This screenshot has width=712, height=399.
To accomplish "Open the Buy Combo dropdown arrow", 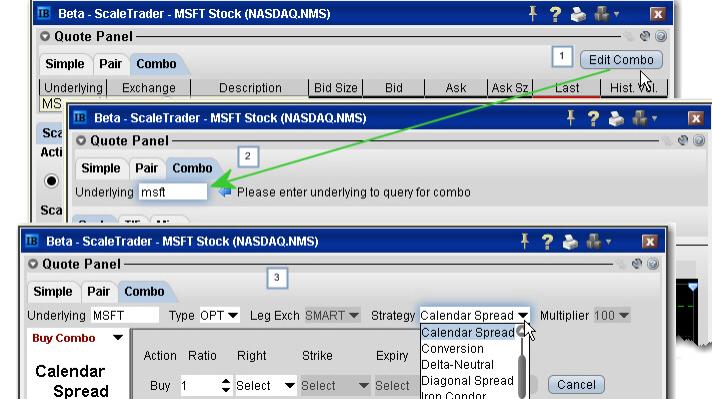I will point(118,338).
